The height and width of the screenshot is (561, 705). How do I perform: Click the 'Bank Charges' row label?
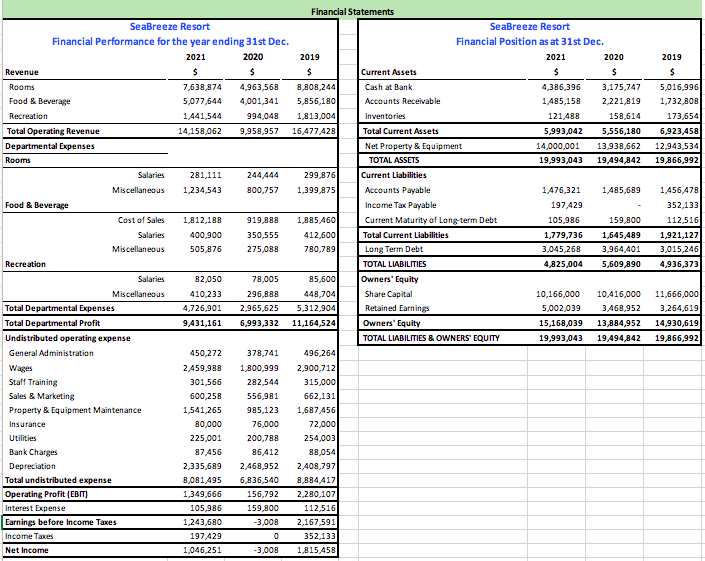[x=33, y=452]
